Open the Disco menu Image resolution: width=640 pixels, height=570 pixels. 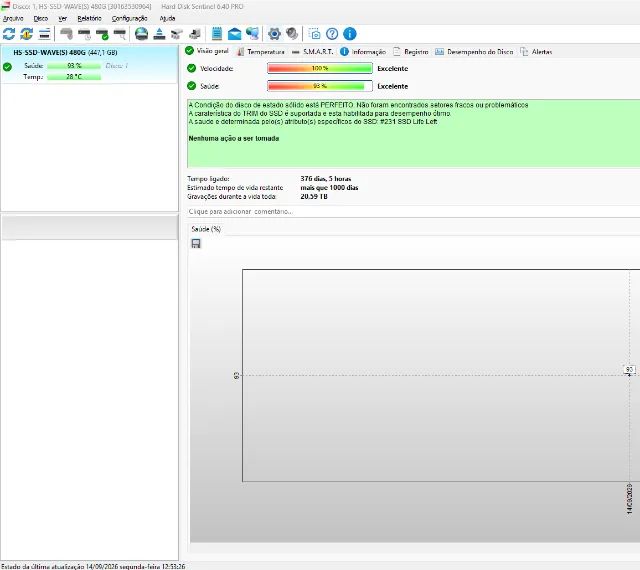coord(41,18)
